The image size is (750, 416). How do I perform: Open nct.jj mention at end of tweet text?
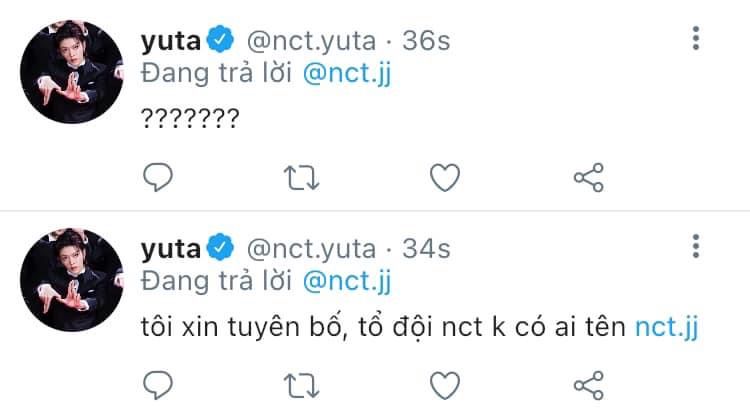point(669,327)
